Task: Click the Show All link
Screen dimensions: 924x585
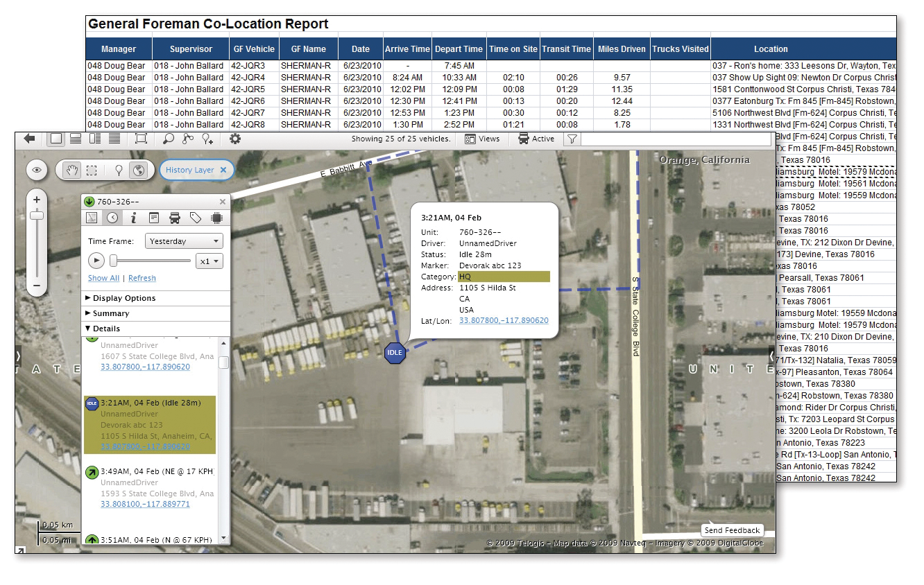Action: [103, 278]
